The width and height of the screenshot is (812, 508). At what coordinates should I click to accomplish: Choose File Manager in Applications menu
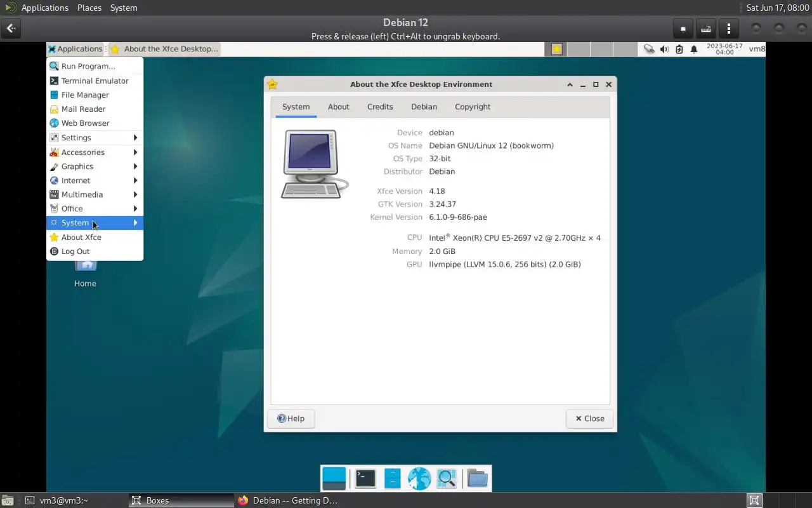click(95, 95)
